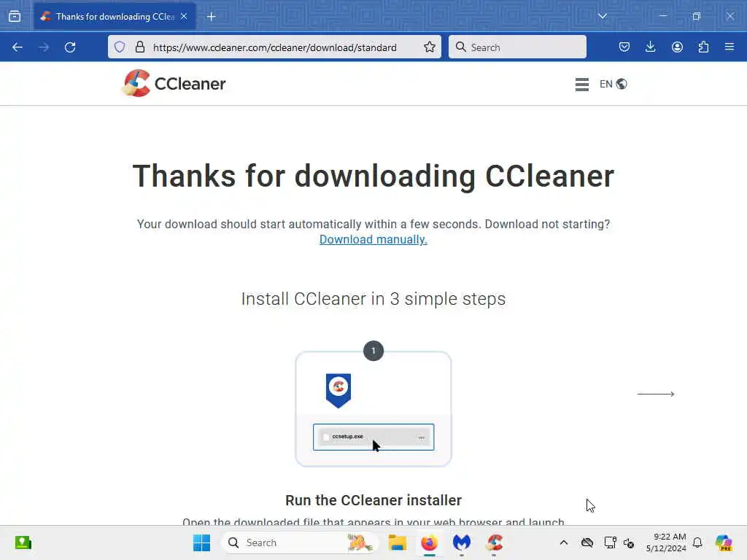747x560 pixels.
Task: Click the OneDrive cloud tray icon
Action: (x=587, y=542)
